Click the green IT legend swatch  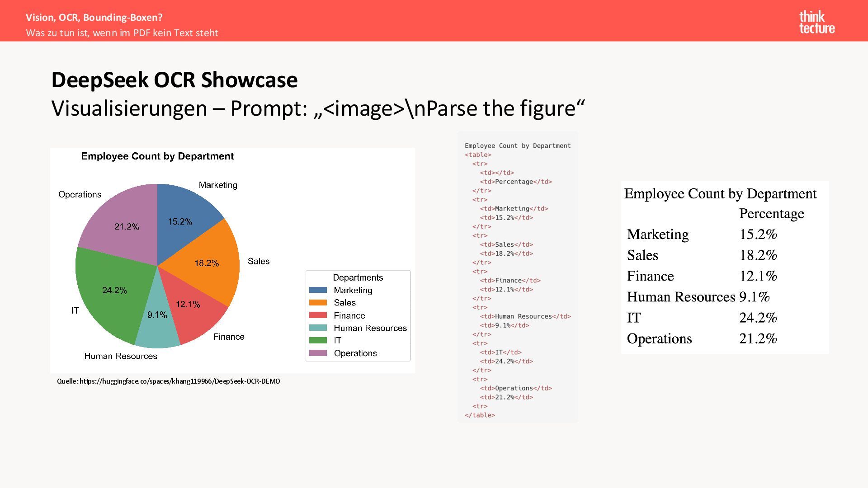(x=318, y=340)
